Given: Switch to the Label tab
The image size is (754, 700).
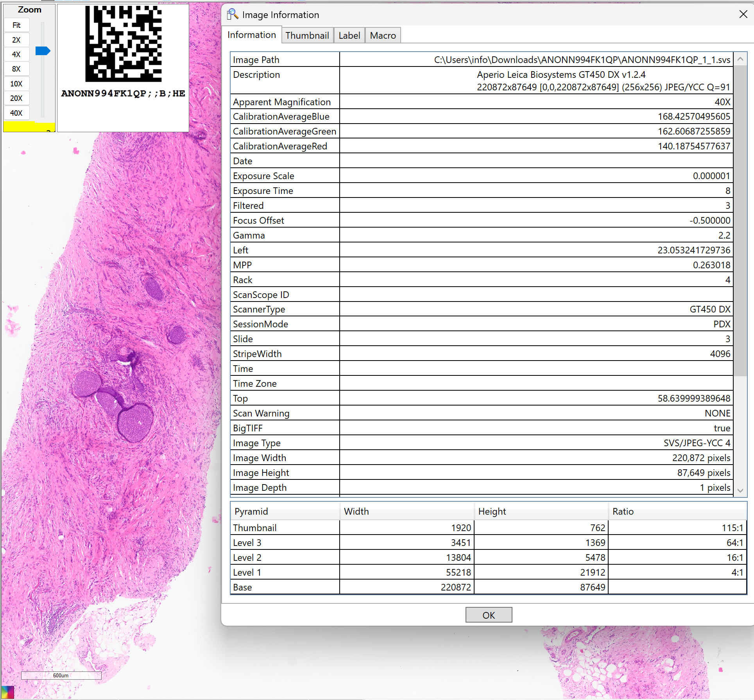Looking at the screenshot, I should click(349, 36).
